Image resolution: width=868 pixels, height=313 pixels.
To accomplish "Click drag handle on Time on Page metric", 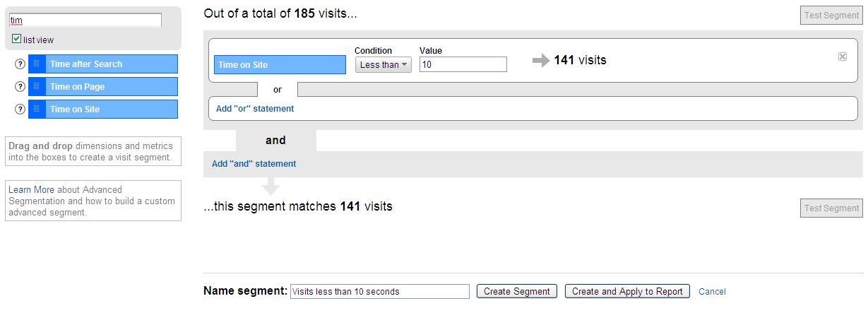I will pos(37,87).
